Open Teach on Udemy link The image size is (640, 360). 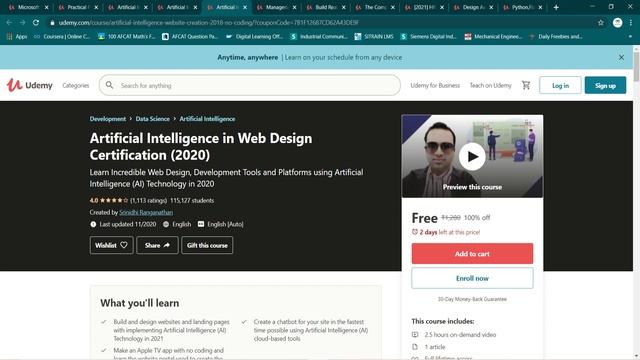click(490, 85)
